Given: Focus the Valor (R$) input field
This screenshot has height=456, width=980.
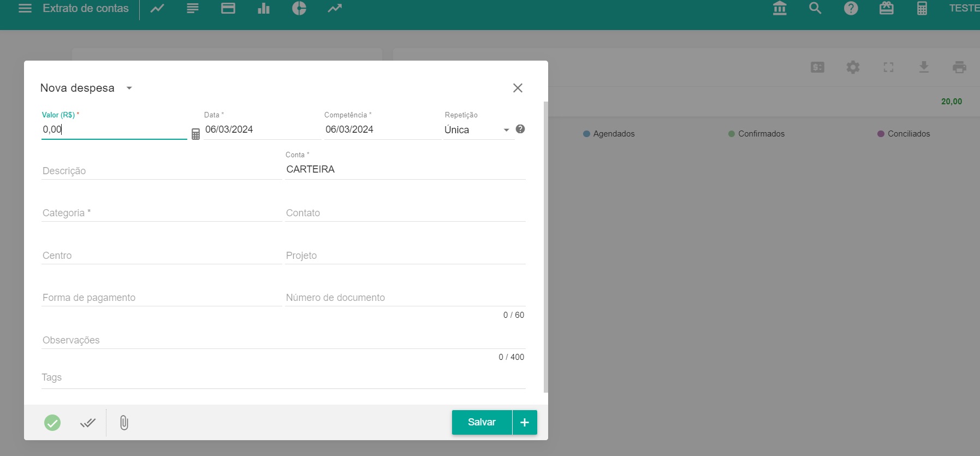Looking at the screenshot, I should tap(114, 129).
